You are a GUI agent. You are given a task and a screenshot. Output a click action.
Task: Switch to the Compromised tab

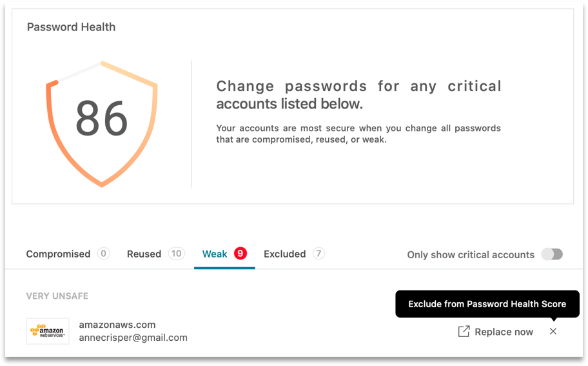(58, 254)
